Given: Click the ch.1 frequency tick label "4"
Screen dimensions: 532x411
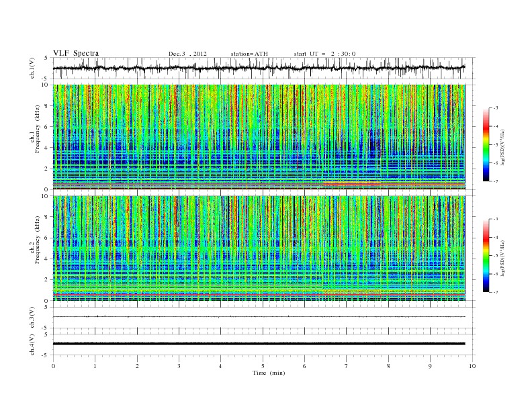Looking at the screenshot, I should point(47,148).
